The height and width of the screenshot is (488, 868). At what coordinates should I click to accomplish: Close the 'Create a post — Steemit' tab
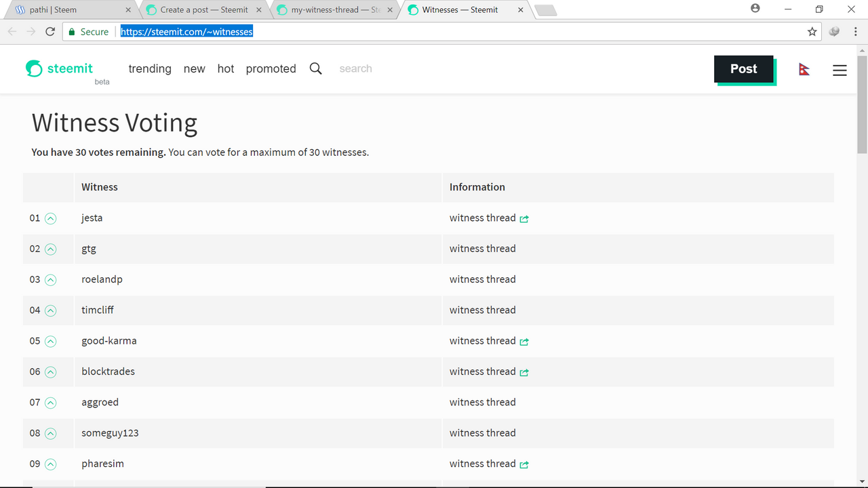pyautogui.click(x=259, y=10)
